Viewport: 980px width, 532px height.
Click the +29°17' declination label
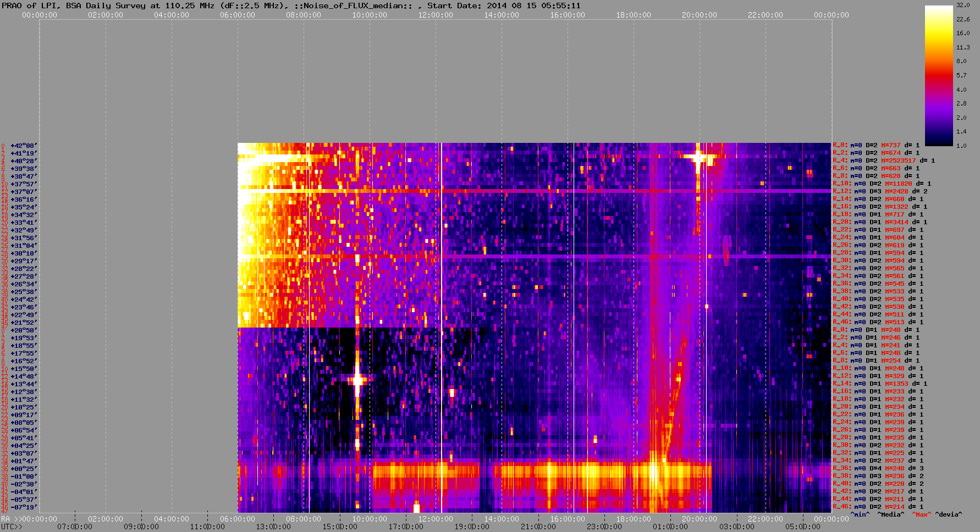tap(24, 261)
